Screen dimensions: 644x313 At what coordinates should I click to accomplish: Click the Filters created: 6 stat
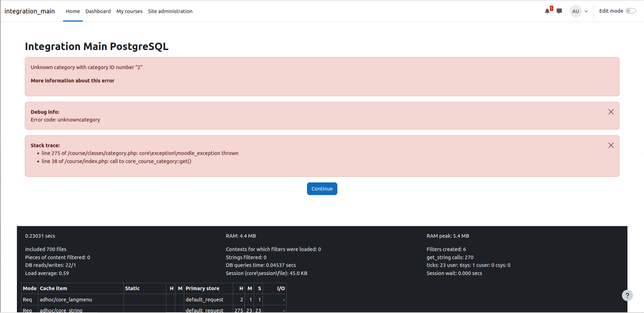tap(446, 249)
